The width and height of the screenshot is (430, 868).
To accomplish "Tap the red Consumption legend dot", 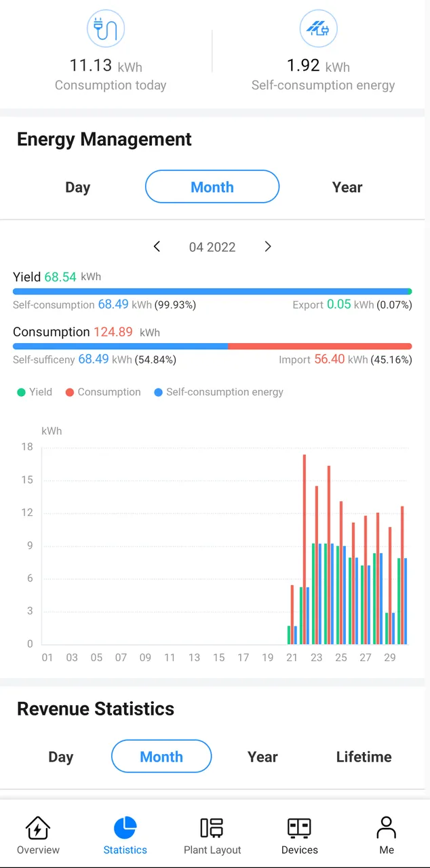I will click(x=69, y=392).
